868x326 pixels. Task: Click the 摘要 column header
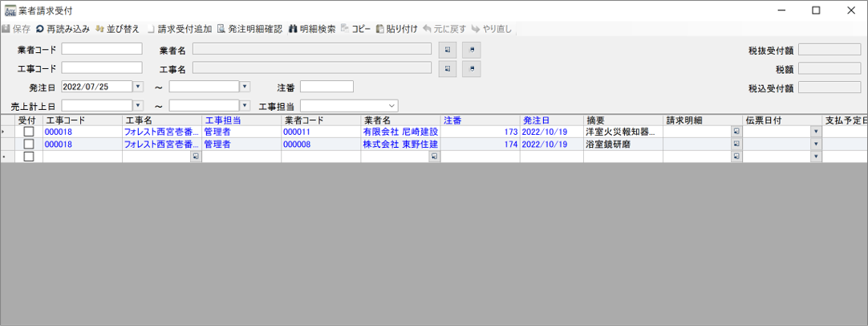[623, 120]
